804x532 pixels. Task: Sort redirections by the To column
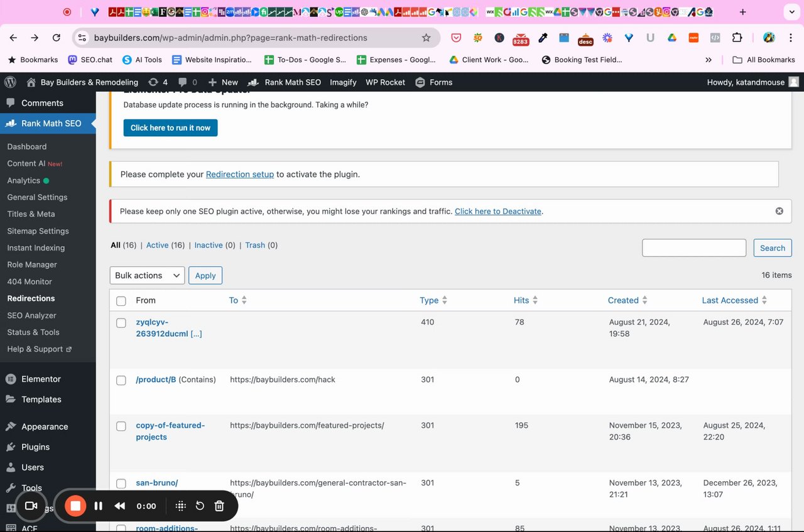(x=238, y=300)
